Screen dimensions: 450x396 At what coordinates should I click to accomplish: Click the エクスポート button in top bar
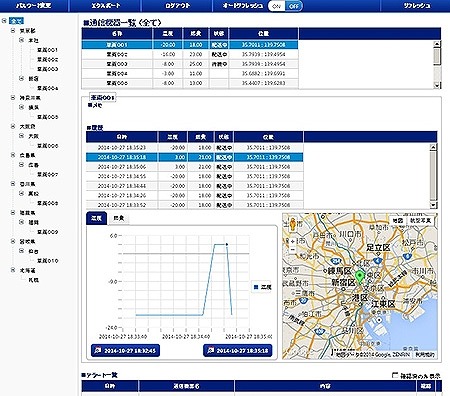[x=106, y=6]
